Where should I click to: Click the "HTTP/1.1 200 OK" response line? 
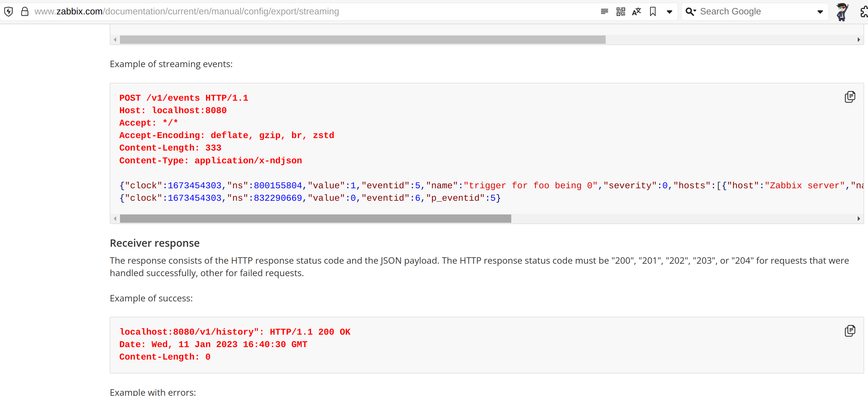tap(235, 332)
